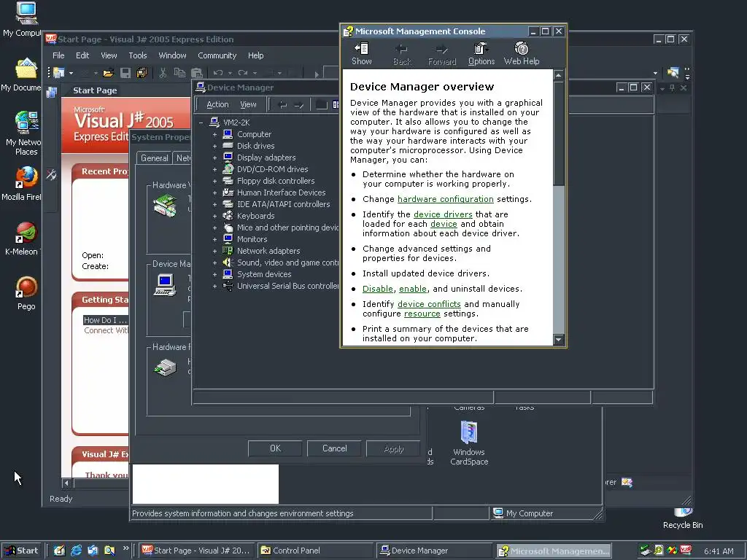This screenshot has height=560, width=747.
Task: Click the Save icon in Visual J# toolbar
Action: 125,73
